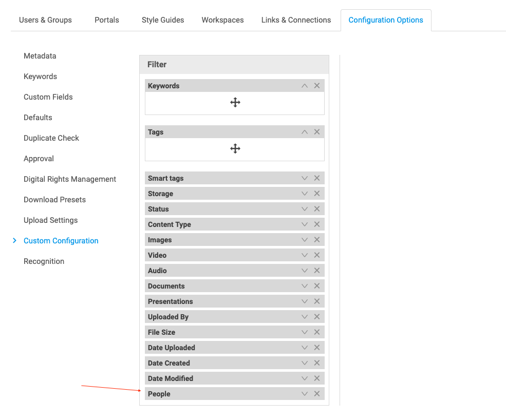Switch to the Workspaces tab
506x420 pixels.
tap(222, 20)
